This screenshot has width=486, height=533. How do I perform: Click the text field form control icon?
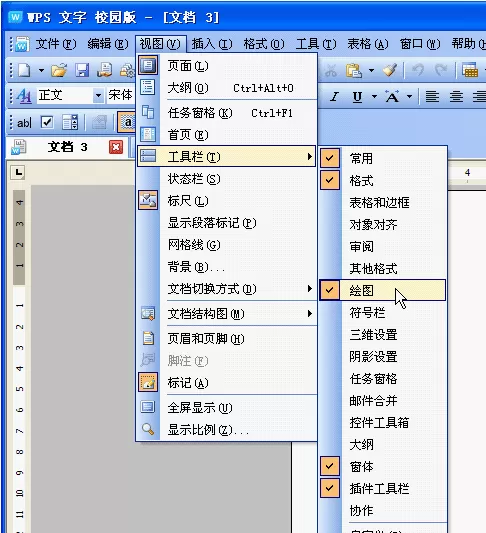(x=24, y=123)
